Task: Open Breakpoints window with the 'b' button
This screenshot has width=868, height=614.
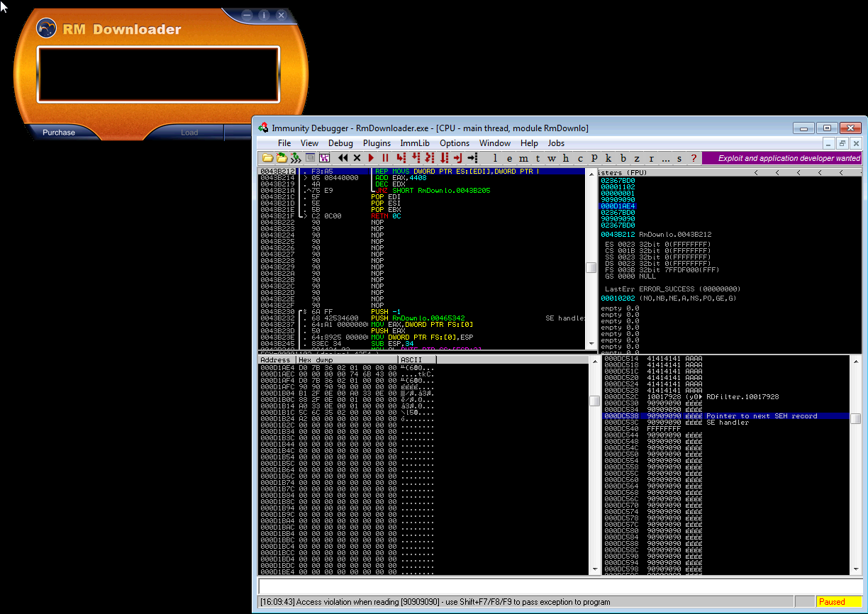Action: click(623, 157)
